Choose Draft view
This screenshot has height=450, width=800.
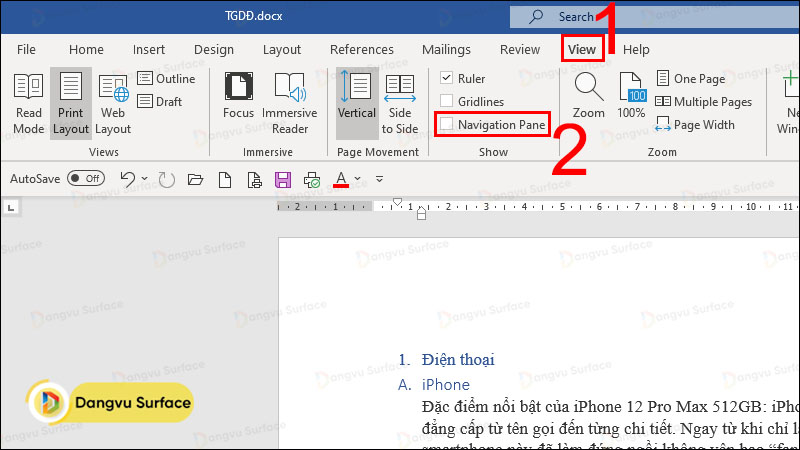(160, 102)
